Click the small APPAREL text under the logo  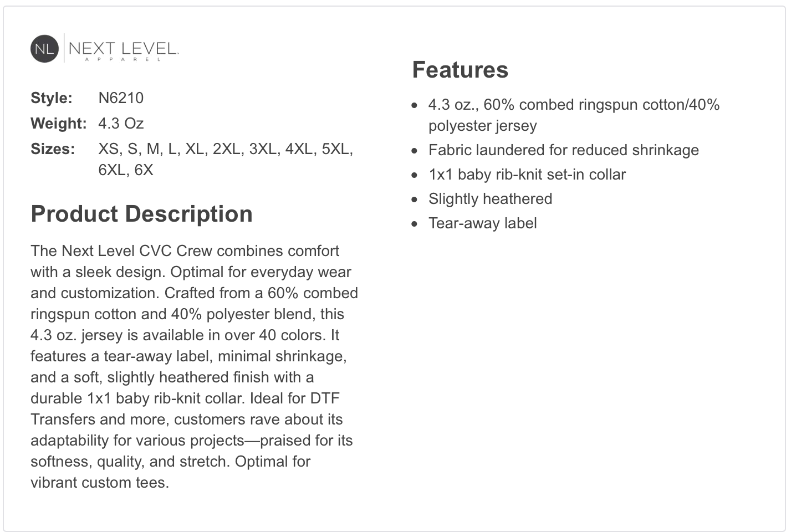click(x=123, y=59)
